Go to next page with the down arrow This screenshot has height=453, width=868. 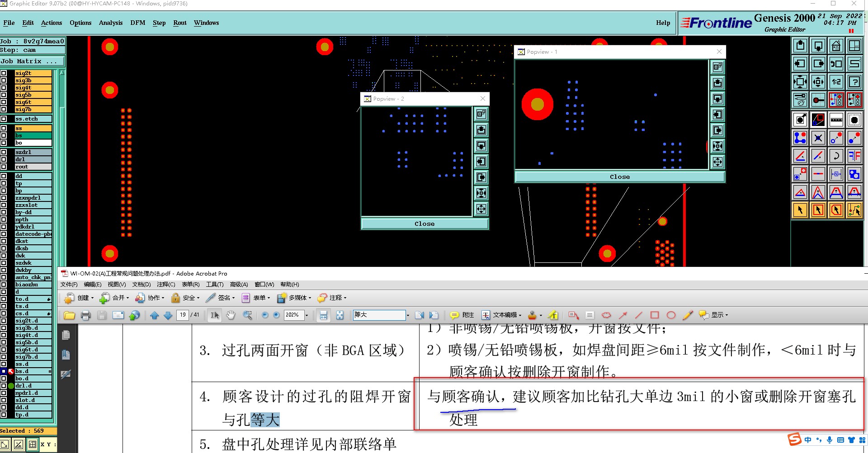pyautogui.click(x=168, y=315)
